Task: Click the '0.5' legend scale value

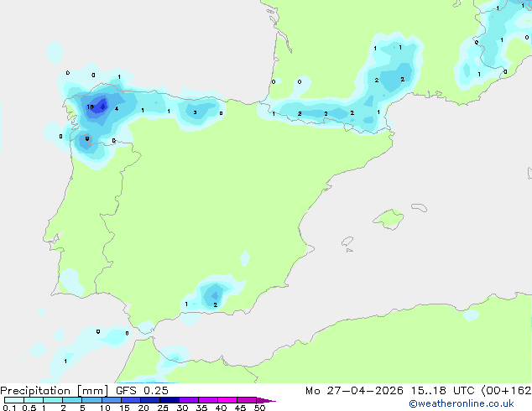Action: pyautogui.click(x=29, y=408)
